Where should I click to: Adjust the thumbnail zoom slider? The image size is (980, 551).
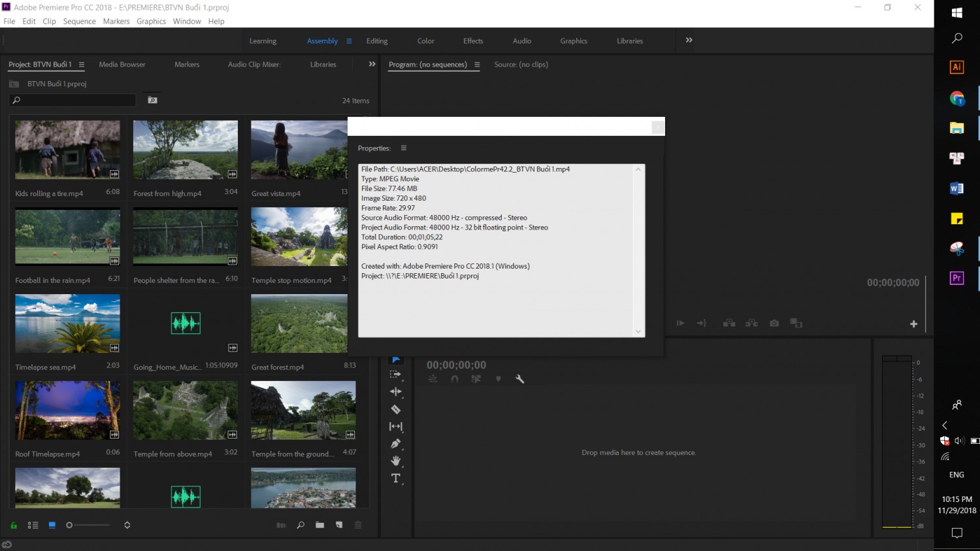click(x=88, y=525)
